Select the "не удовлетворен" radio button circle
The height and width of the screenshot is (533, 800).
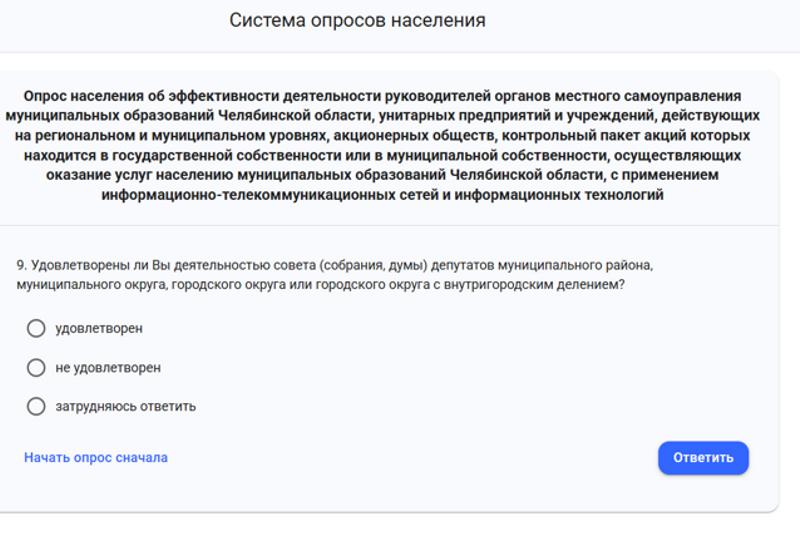click(x=36, y=368)
